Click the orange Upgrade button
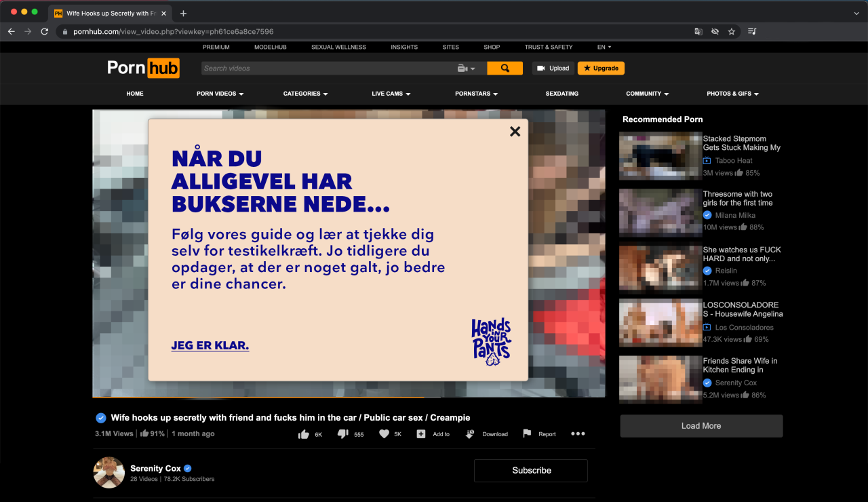868x502 pixels. click(x=601, y=69)
